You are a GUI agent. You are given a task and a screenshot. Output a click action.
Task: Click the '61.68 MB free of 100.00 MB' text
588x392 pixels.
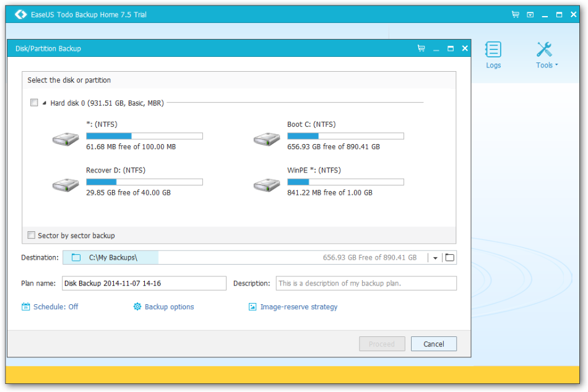[131, 147]
